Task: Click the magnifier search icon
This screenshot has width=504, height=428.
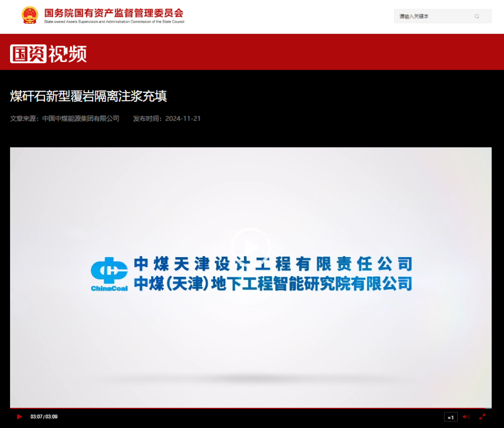Action: click(477, 17)
